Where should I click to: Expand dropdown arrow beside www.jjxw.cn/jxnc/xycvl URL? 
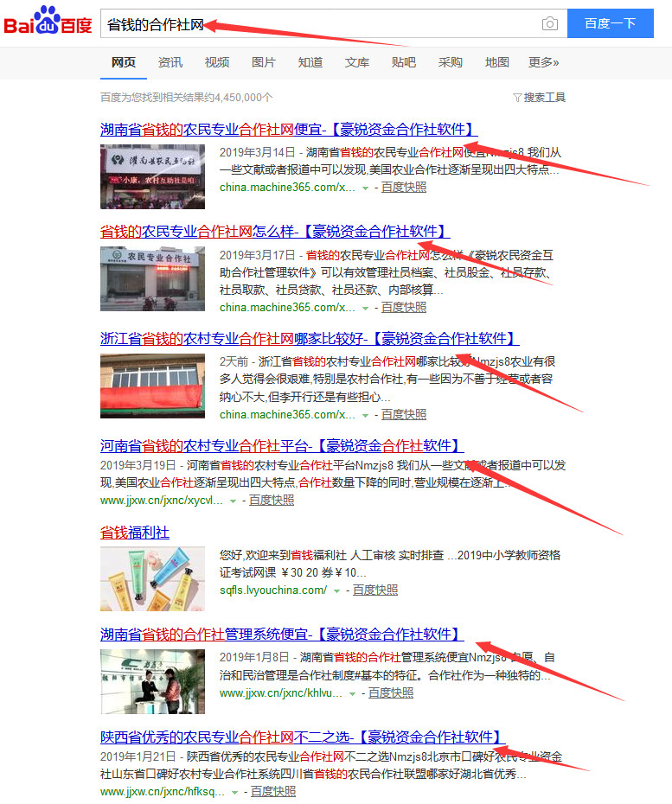(233, 501)
